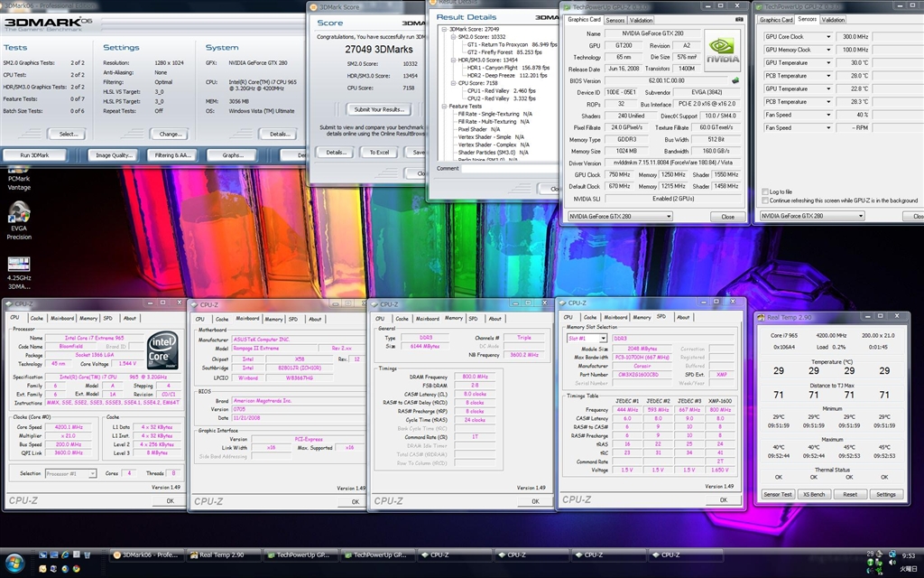Expand the Slot #1 memory slot dropdown

pos(603,338)
